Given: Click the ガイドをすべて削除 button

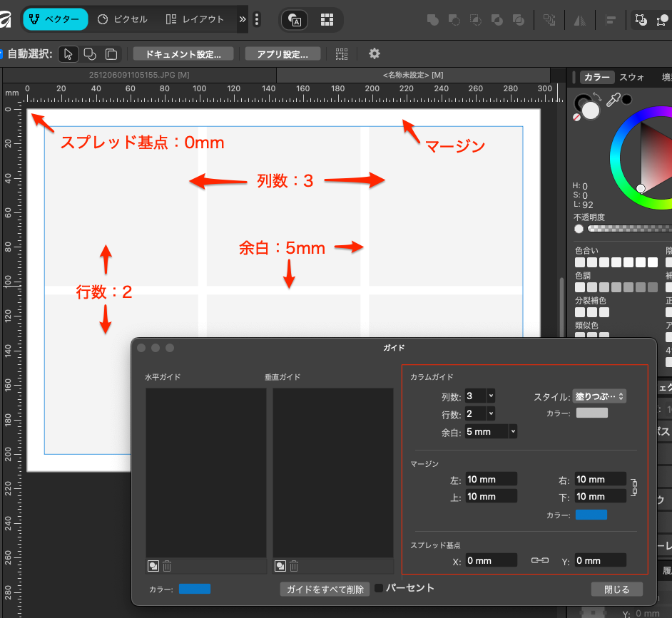Looking at the screenshot, I should pos(325,589).
